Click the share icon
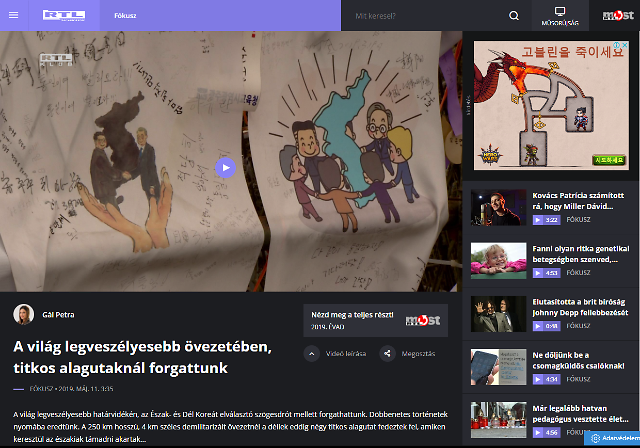Screen dimensions: 640x448 point(387,354)
